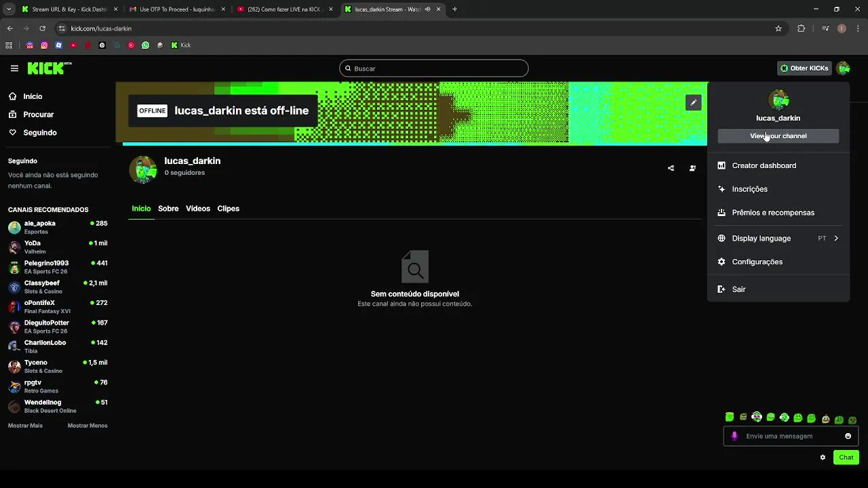The image size is (868, 488).
Task: Click the WhatsApp bookmark icon
Action: (145, 45)
